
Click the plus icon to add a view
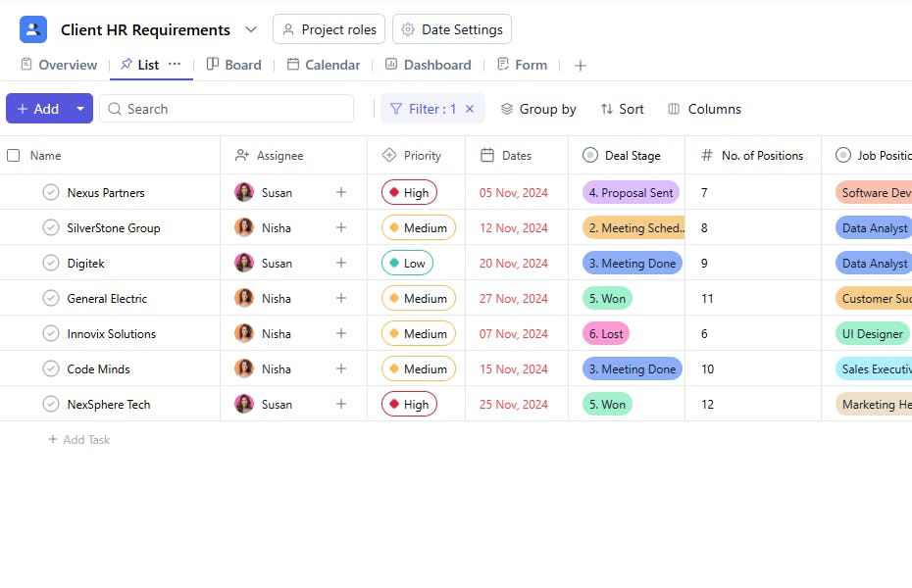(x=581, y=66)
